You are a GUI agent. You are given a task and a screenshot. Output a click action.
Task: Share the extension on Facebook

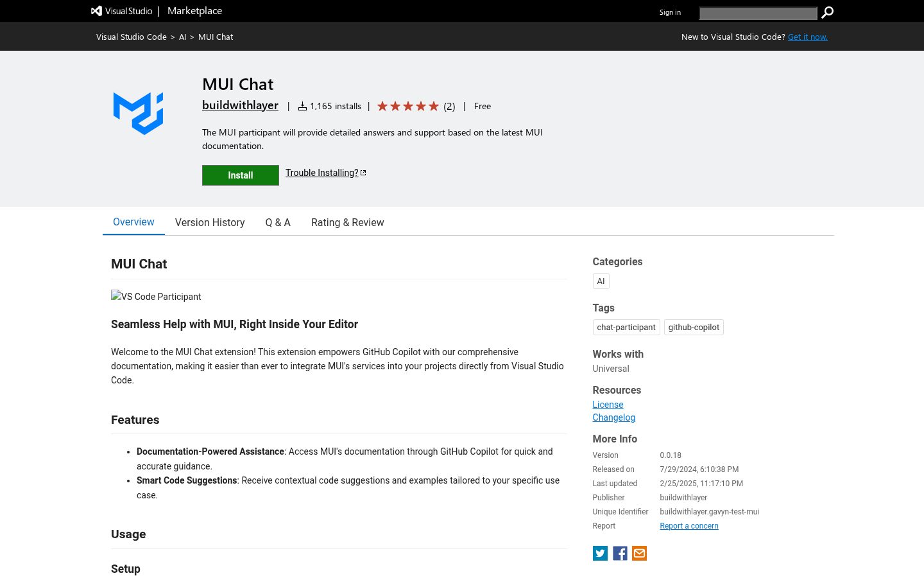[620, 554]
